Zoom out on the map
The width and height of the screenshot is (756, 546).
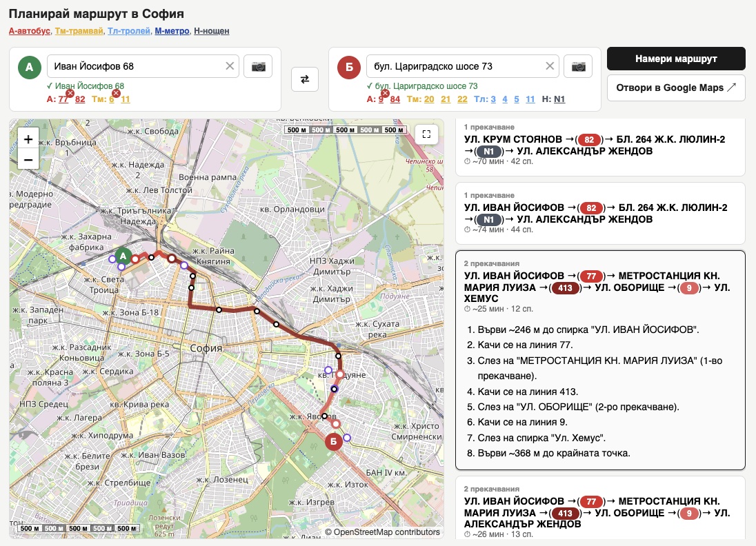28,159
